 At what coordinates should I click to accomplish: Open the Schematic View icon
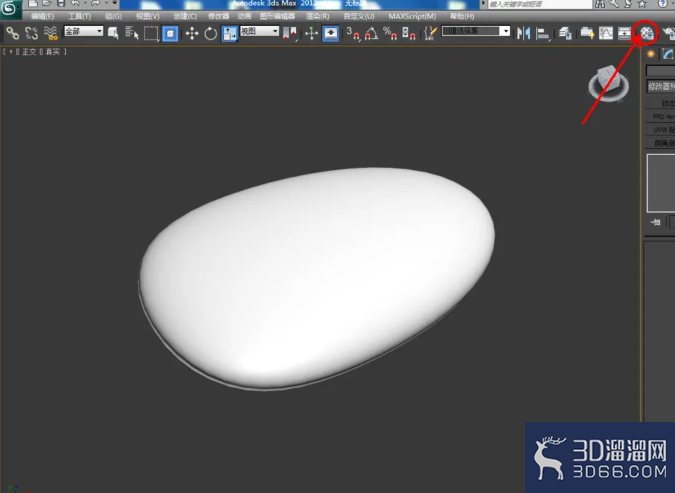point(624,33)
